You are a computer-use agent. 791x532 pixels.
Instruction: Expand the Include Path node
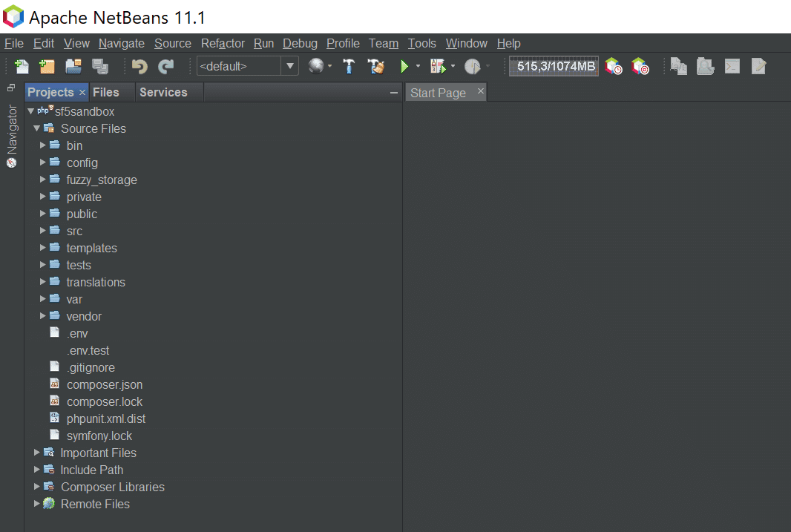pyautogui.click(x=37, y=470)
